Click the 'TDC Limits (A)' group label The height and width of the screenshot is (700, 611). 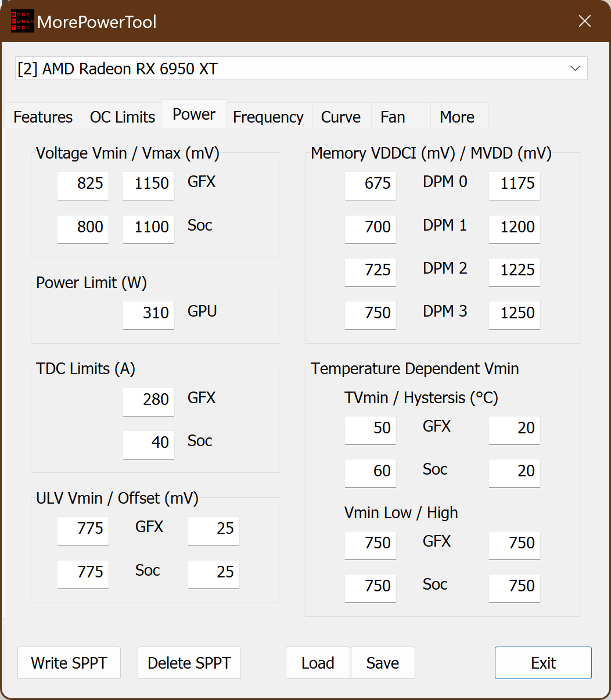coord(85,369)
